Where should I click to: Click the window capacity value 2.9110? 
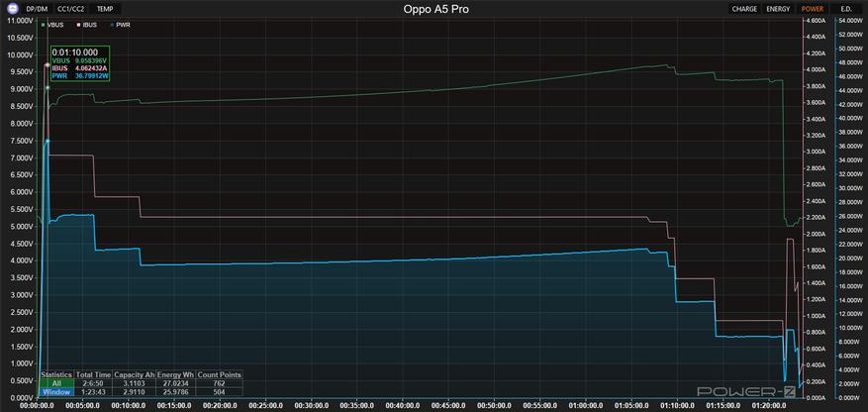coord(135,392)
